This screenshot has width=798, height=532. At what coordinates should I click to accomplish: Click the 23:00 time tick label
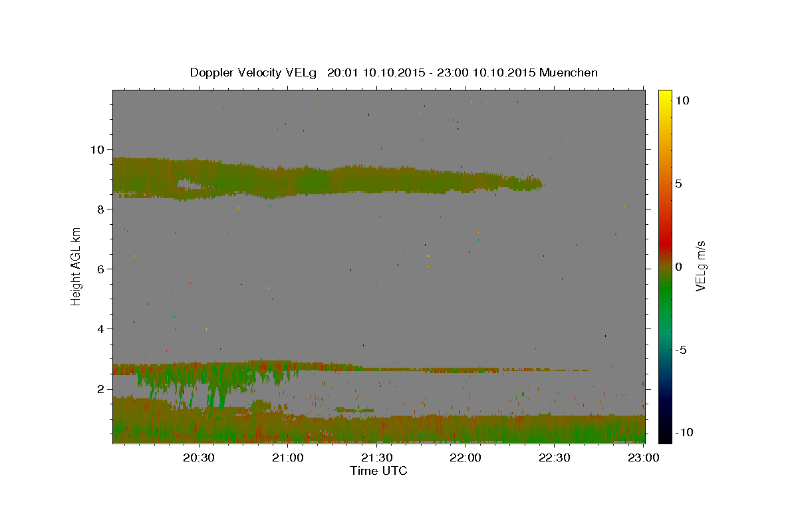[x=643, y=458]
